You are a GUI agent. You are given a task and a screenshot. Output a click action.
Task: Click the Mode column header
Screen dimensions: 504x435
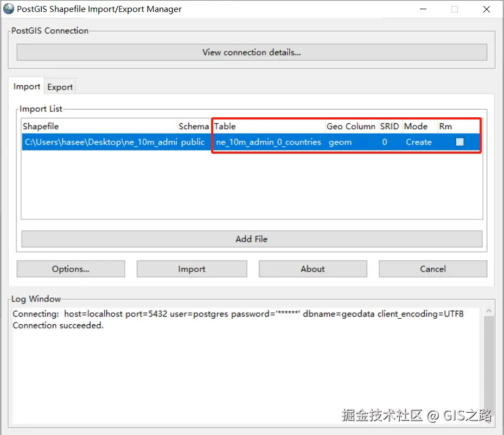pyautogui.click(x=420, y=126)
